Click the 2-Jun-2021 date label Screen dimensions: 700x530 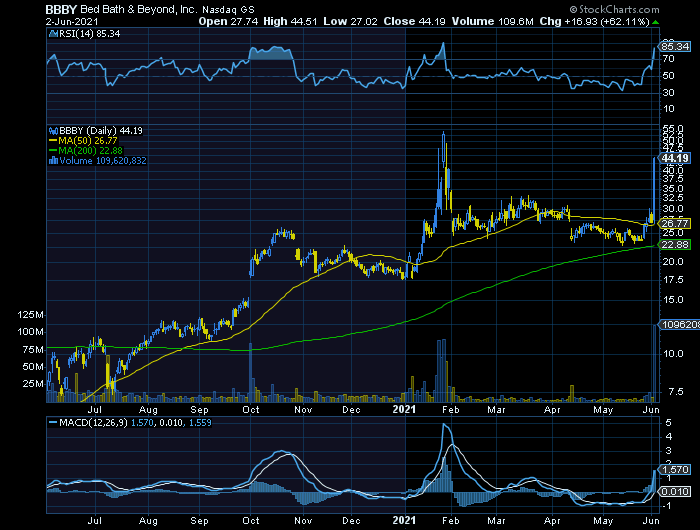[72, 21]
